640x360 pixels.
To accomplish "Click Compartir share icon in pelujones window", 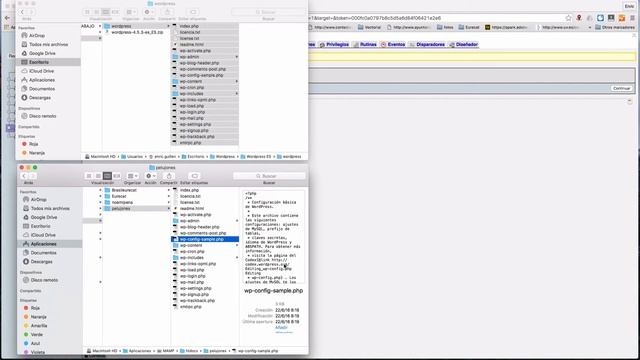I will pos(169,176).
